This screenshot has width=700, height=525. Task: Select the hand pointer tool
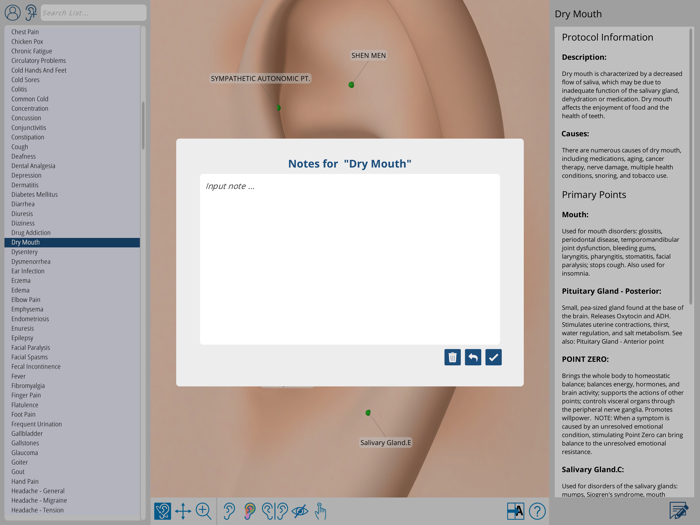[321, 511]
